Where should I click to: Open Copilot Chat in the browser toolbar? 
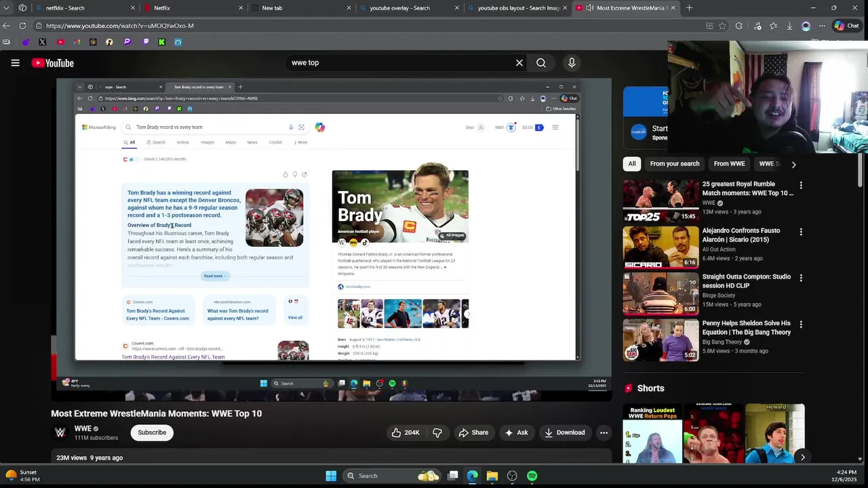846,26
